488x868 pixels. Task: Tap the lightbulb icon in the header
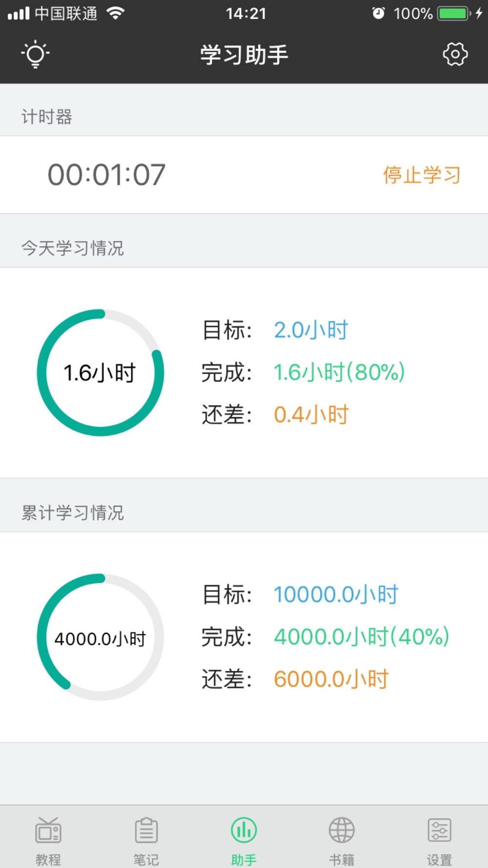click(x=35, y=54)
